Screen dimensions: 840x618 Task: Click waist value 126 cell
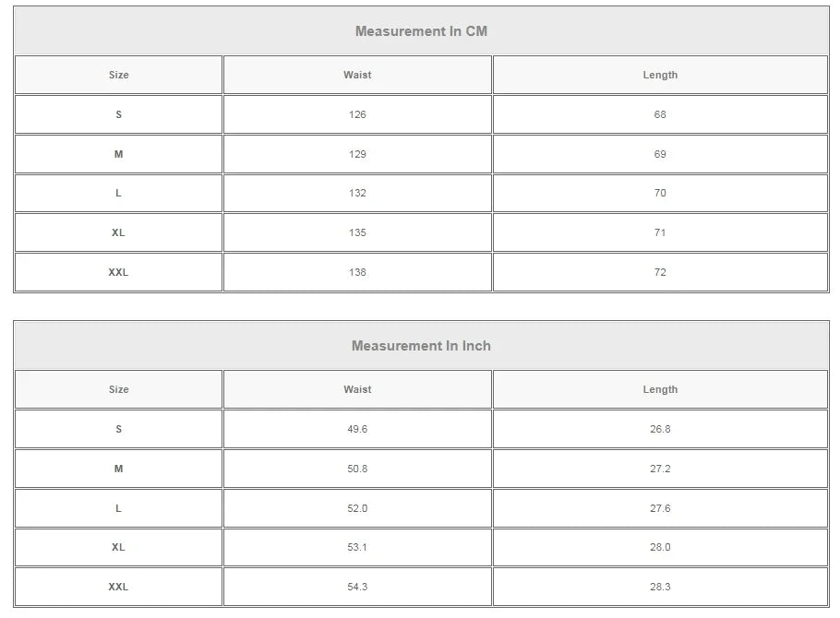[357, 114]
